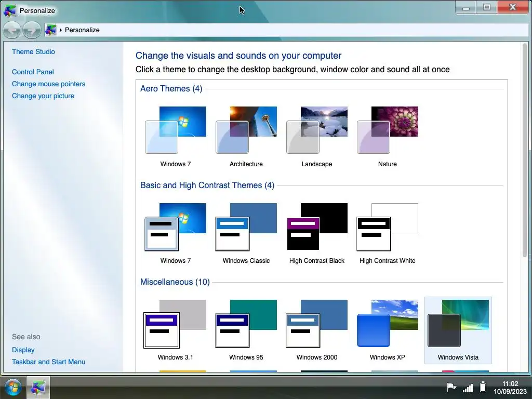Apply the Windows Vista theme
Screen dimensions: 532x399
[x=458, y=330]
